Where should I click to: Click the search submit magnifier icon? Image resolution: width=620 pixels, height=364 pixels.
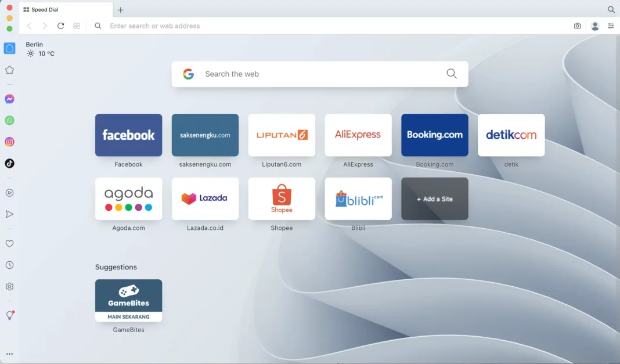(x=452, y=74)
